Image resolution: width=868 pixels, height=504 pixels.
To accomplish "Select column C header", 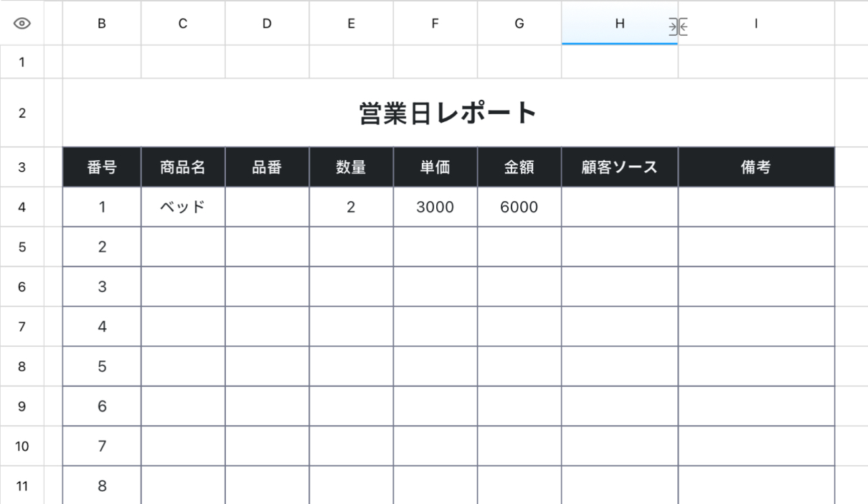I will coord(183,24).
